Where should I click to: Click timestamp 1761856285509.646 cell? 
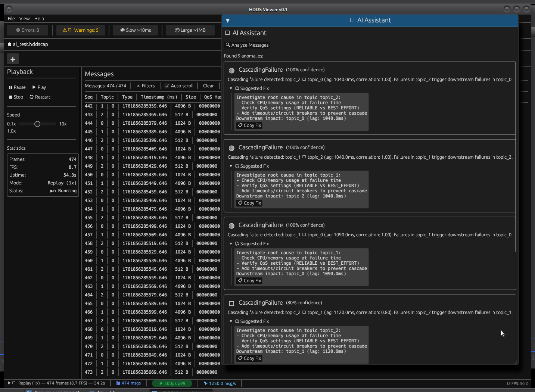pyautogui.click(x=145, y=235)
